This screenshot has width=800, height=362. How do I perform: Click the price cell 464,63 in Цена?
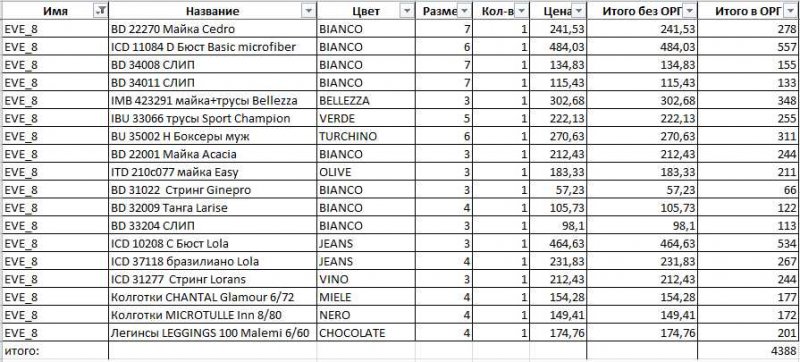coord(558,243)
